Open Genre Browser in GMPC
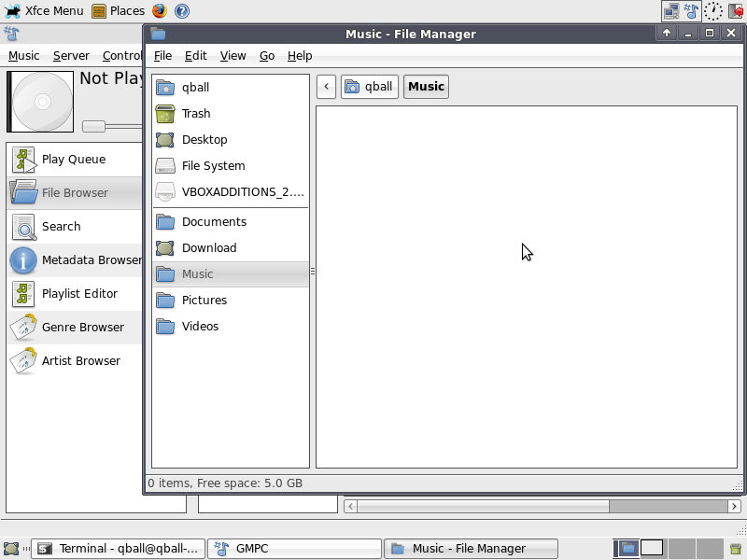The image size is (747, 560). click(x=75, y=328)
